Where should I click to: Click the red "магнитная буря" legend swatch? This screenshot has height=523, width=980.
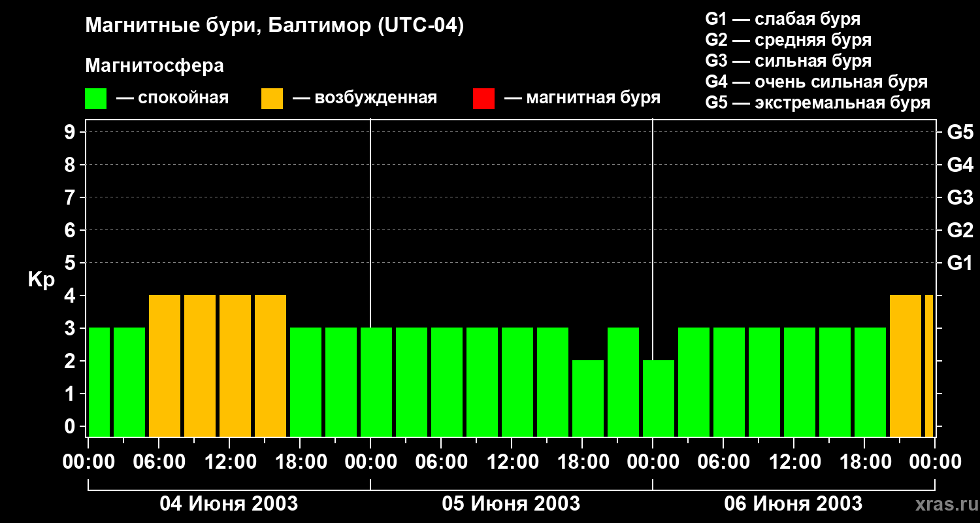click(483, 99)
